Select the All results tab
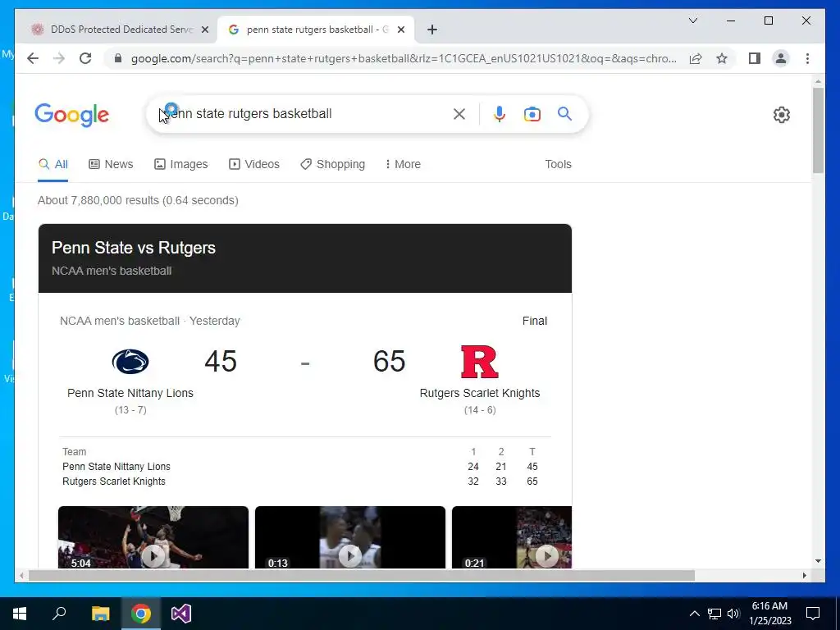 coord(53,164)
